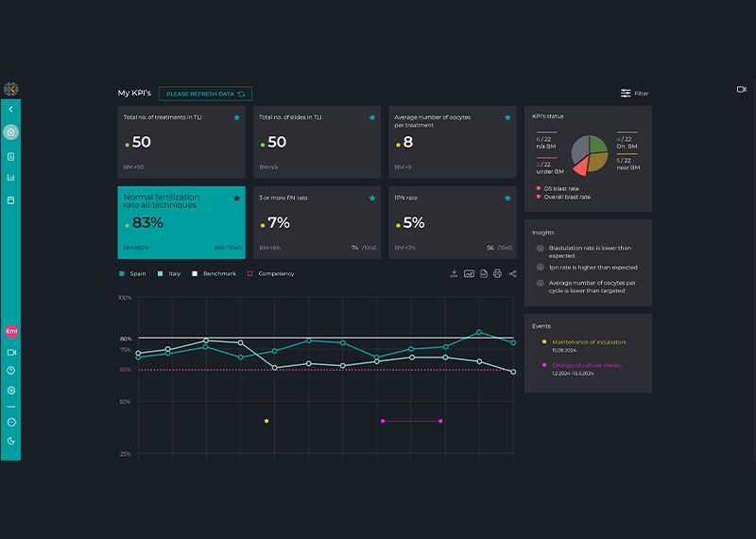Open Maintenance of incubators event
This screenshot has width=756, height=539.
(x=589, y=341)
